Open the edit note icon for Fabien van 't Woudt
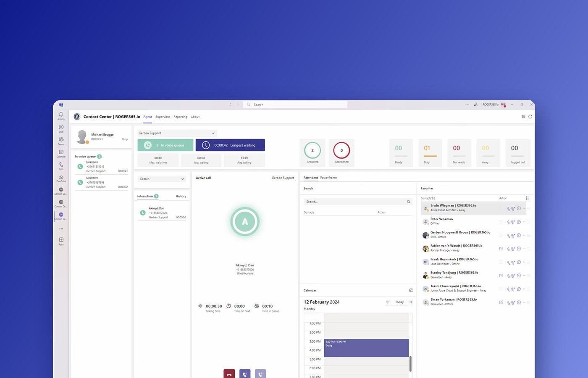 pyautogui.click(x=501, y=249)
